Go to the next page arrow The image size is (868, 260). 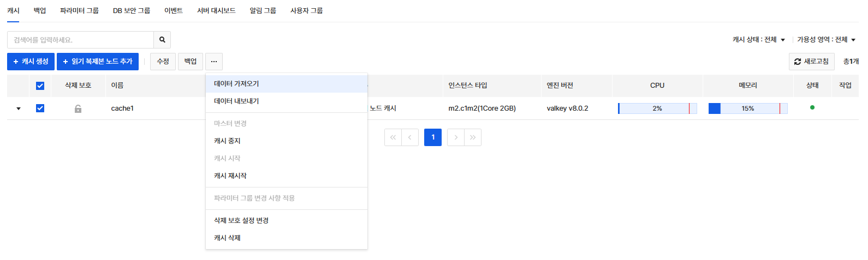[x=456, y=137]
